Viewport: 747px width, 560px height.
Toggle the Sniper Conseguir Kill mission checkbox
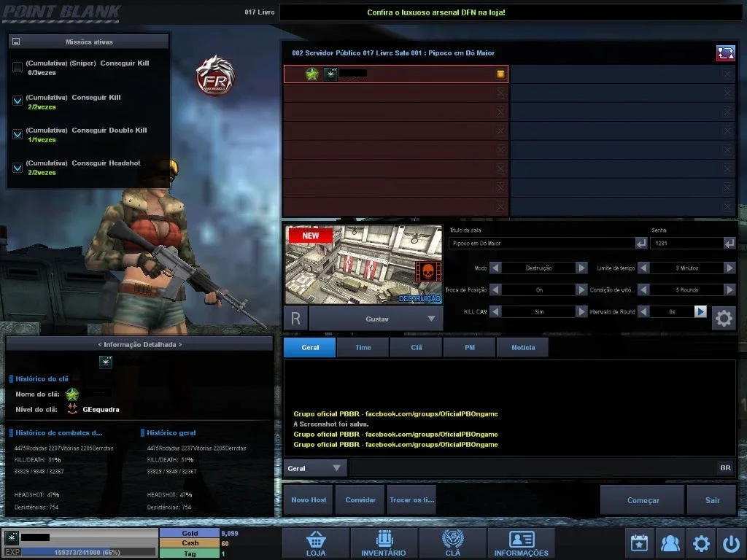pos(18,67)
